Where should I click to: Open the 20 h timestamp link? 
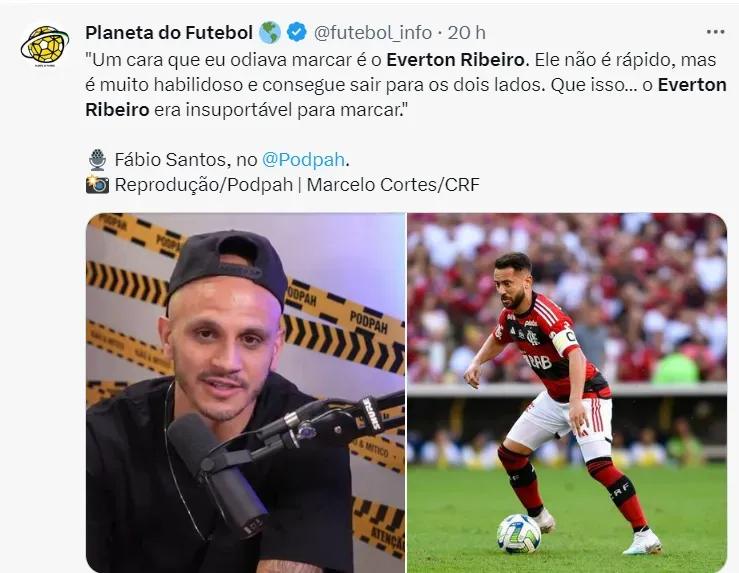[466, 33]
